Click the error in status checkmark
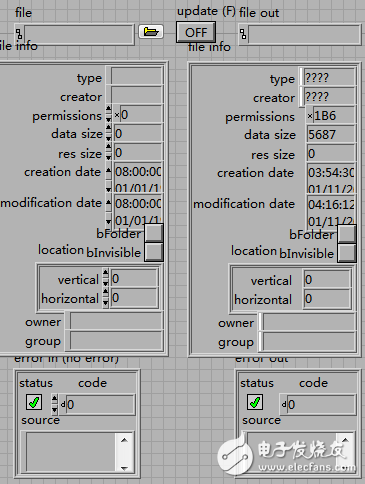Screen dimensions: 365x484 pos(34,402)
